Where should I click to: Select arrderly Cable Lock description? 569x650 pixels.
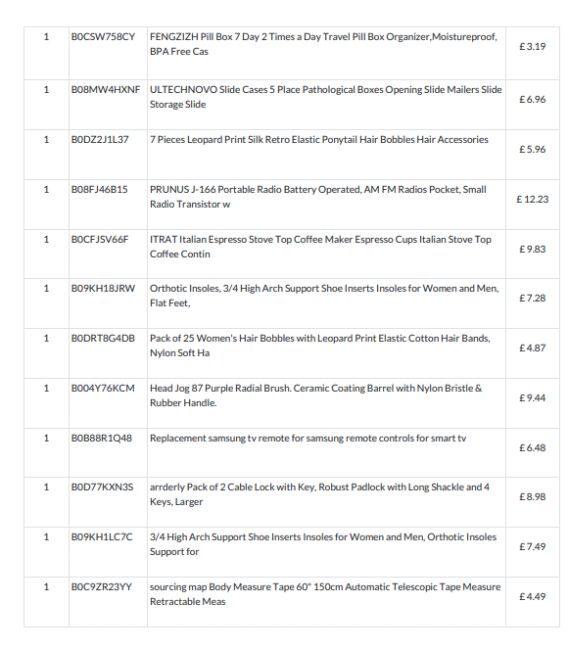click(x=320, y=494)
